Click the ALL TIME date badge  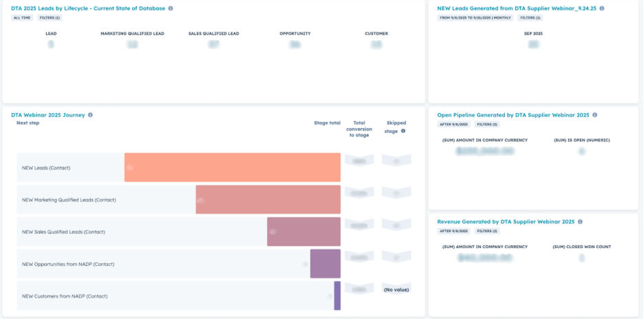click(21, 17)
